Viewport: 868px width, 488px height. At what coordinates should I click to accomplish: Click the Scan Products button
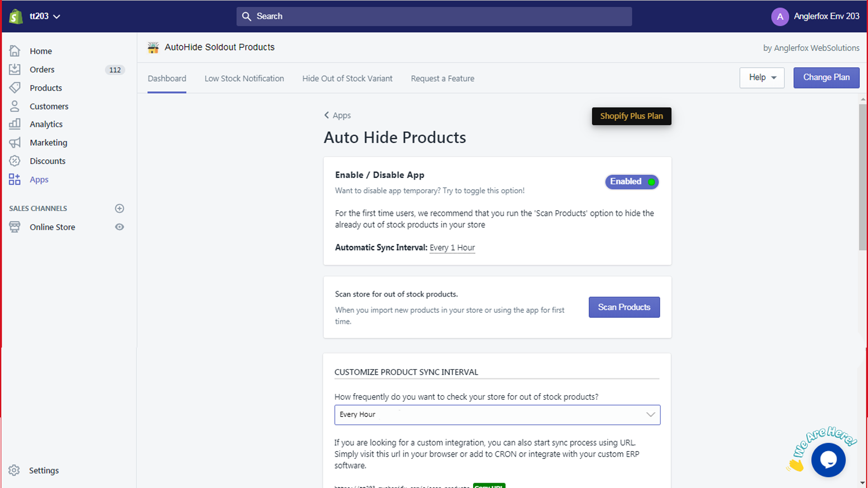coord(624,307)
